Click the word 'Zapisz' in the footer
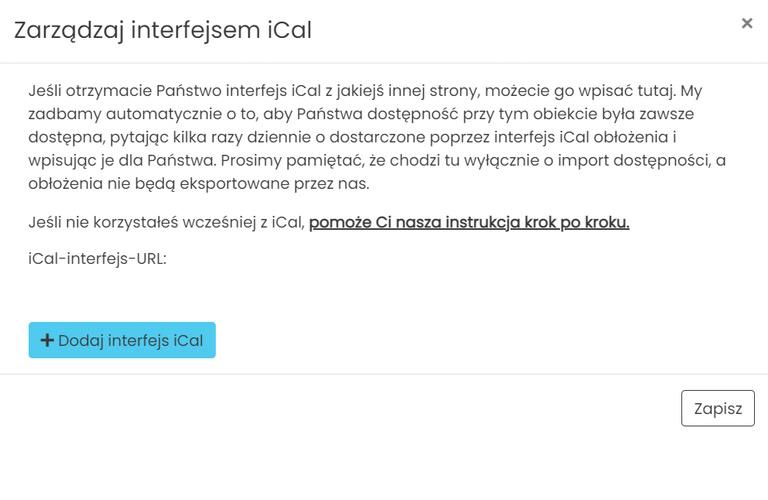Screen dimensions: 768x500 pos(717,408)
